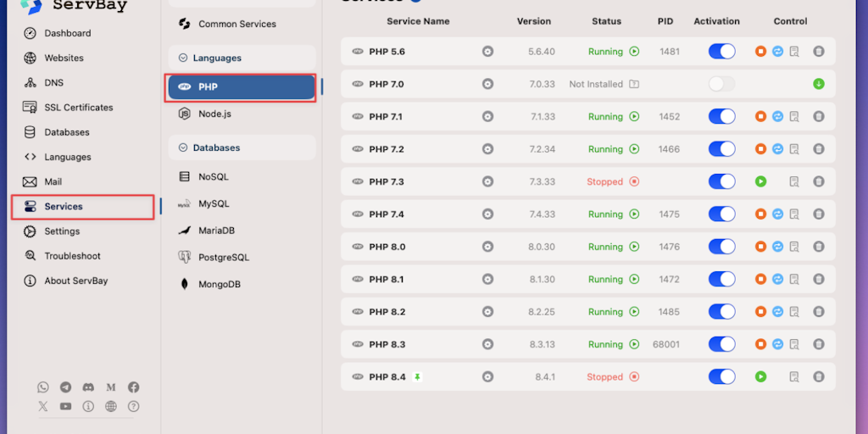Click version number 8.2.25

pyautogui.click(x=542, y=312)
